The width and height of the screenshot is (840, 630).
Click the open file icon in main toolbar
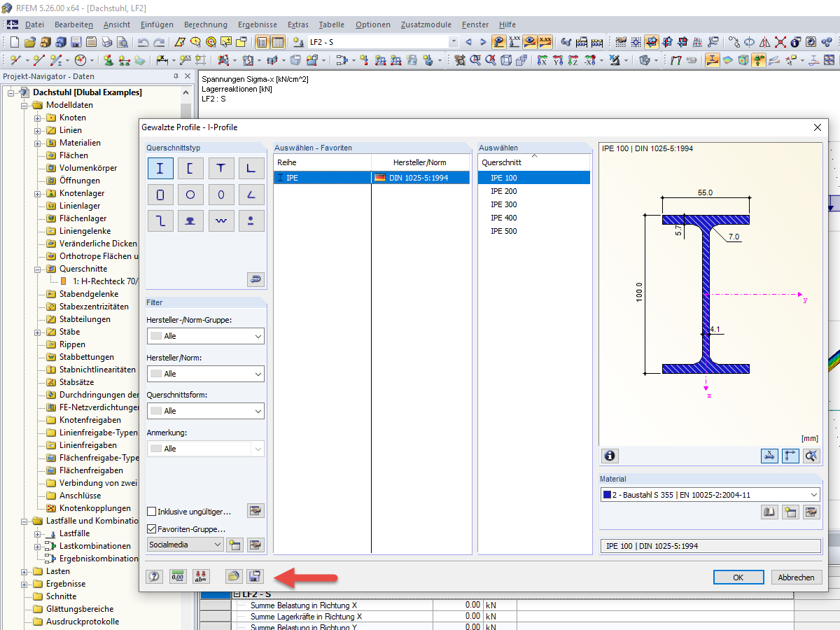[29, 42]
